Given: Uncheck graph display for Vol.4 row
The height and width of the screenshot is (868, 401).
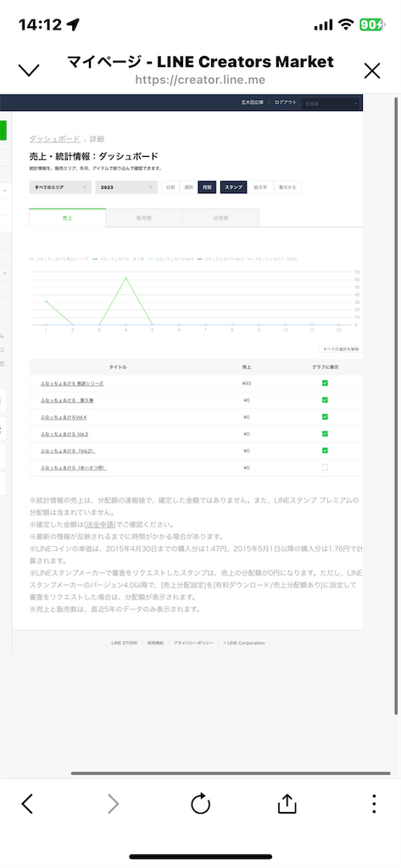Looking at the screenshot, I should (325, 417).
